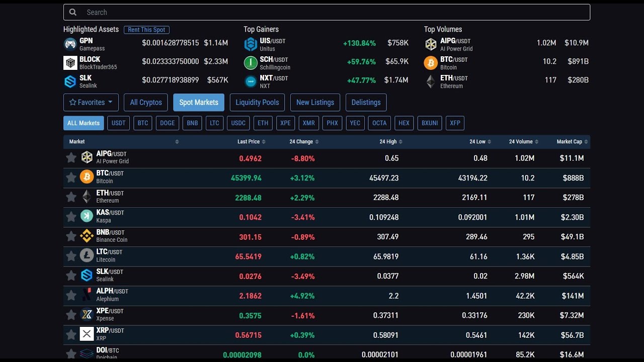644x362 pixels.
Task: Click the Rent This Spot button
Action: coord(146,30)
